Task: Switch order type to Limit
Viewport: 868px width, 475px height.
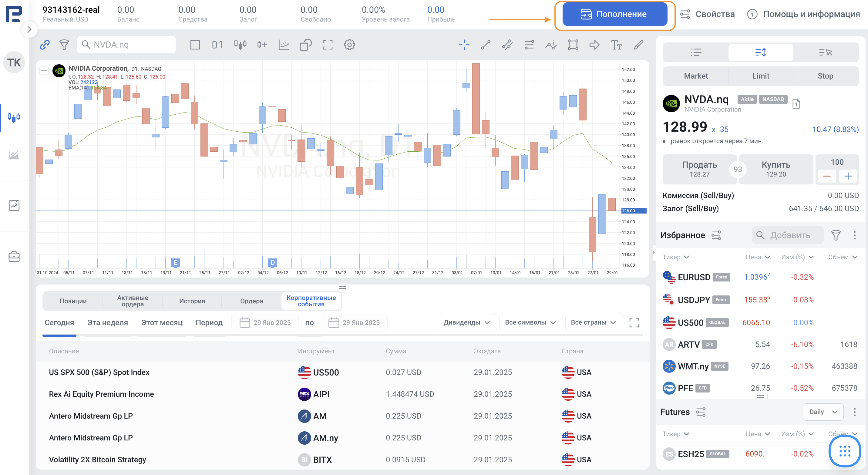Action: 761,76
